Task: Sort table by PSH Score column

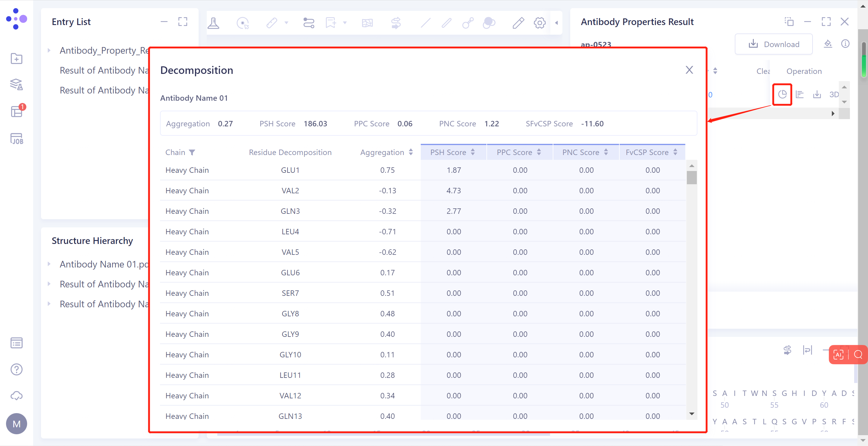Action: [x=473, y=152]
